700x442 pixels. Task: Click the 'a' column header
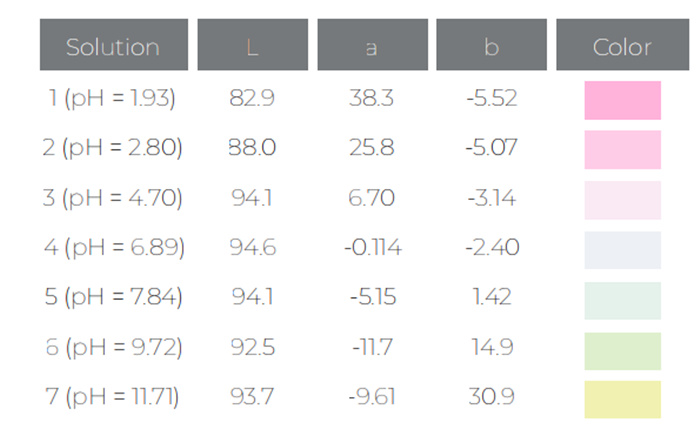click(372, 46)
